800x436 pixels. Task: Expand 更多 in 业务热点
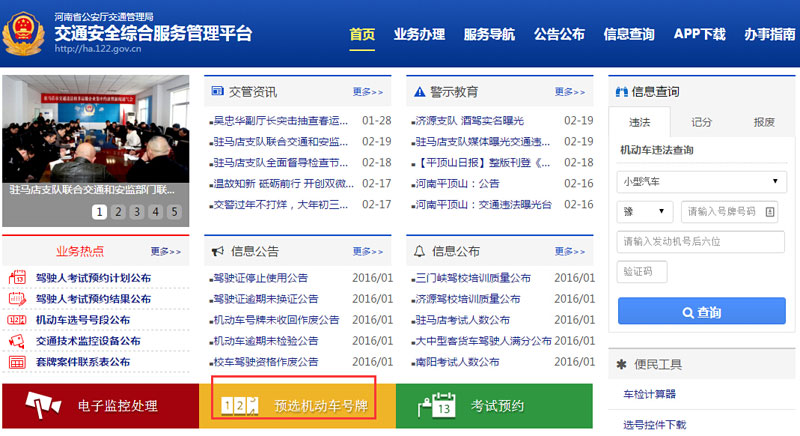[165, 251]
